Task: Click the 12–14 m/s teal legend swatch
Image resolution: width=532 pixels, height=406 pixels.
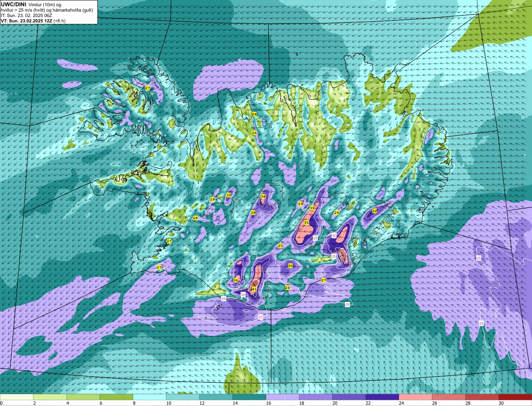Action: pyautogui.click(x=216, y=397)
